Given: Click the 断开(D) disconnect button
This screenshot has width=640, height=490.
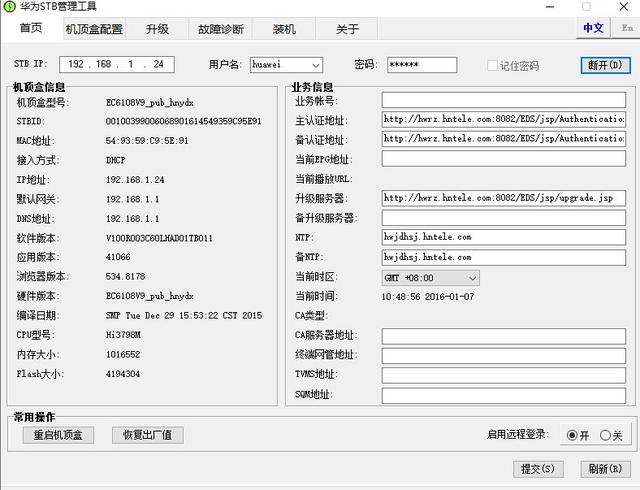Looking at the screenshot, I should tap(606, 65).
